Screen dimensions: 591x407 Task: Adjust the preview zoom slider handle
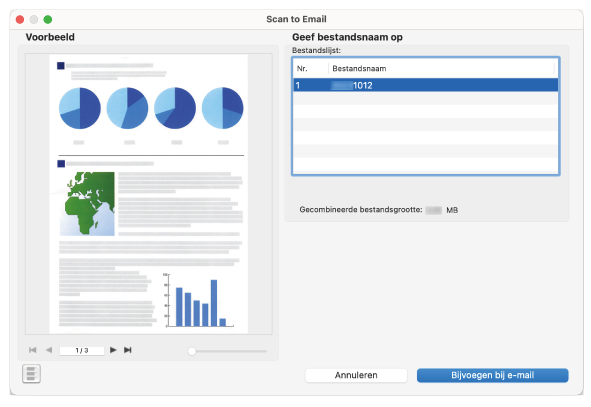pyautogui.click(x=192, y=351)
